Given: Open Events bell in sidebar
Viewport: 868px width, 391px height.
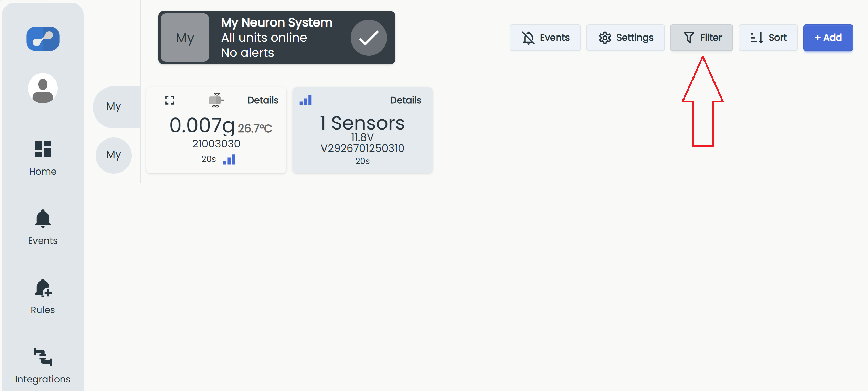Looking at the screenshot, I should (43, 219).
